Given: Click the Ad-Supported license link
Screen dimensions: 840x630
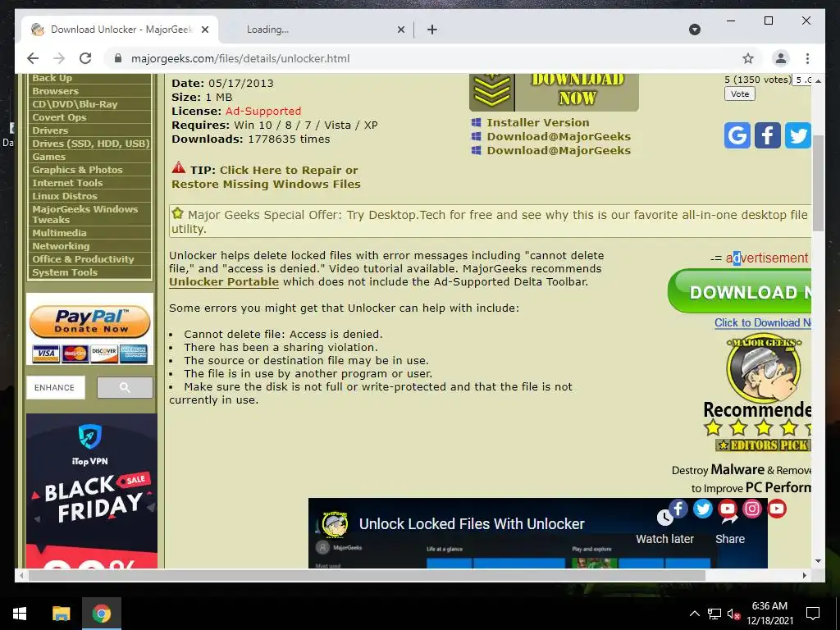Looking at the screenshot, I should [263, 111].
